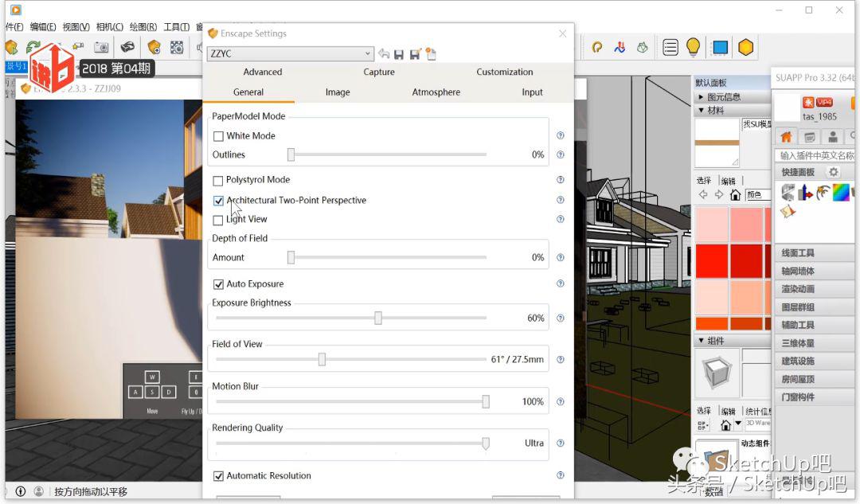Screen dimensions: 860x504
Task: Click the 门窗构件 category button
Action: pyautogui.click(x=798, y=397)
